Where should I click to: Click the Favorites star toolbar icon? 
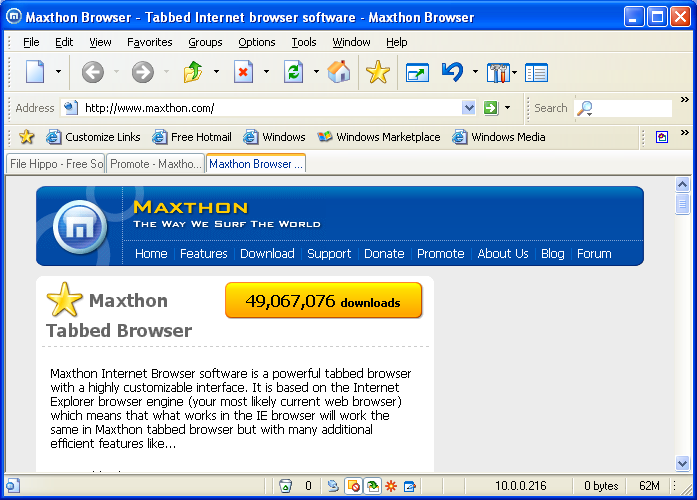[x=377, y=72]
